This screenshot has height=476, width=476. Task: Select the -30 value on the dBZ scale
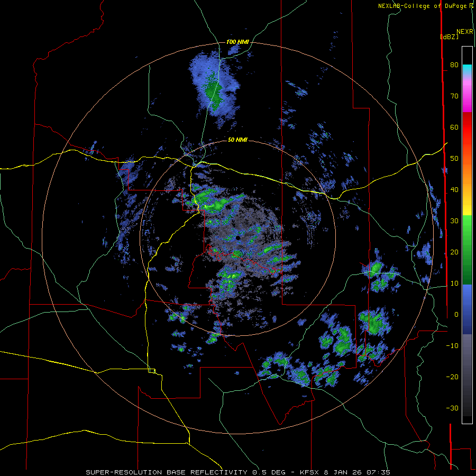click(452, 408)
